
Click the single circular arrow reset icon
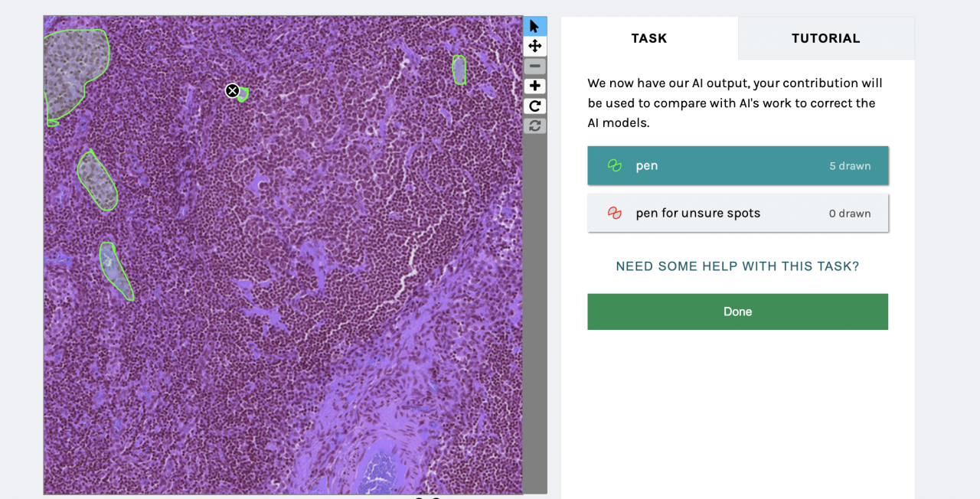[534, 106]
